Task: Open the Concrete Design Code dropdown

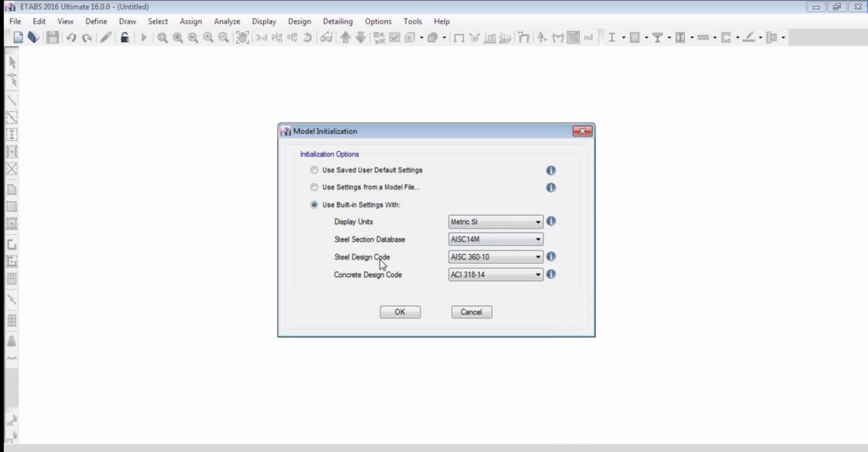Action: [495, 275]
